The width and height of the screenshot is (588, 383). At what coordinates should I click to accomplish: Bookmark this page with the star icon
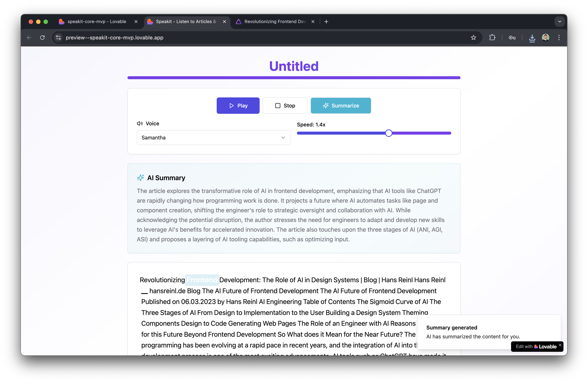(x=473, y=38)
